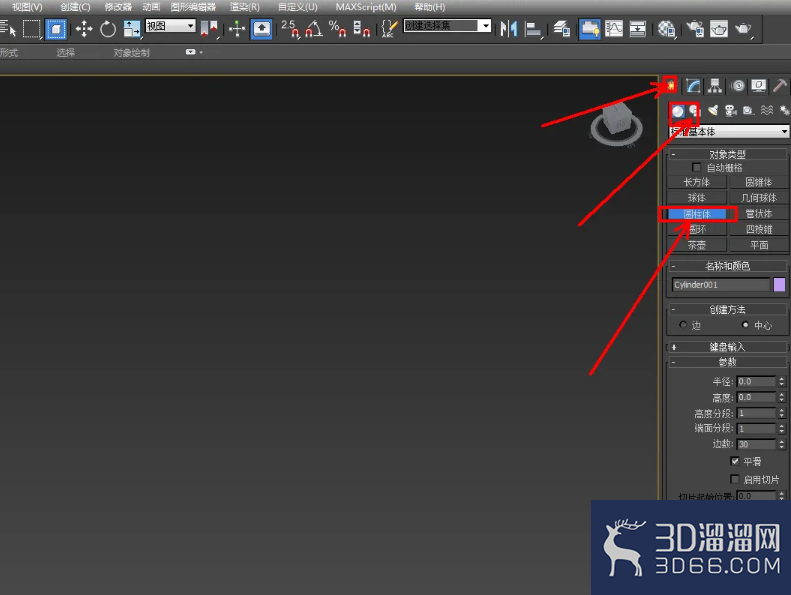Switch to the Display panel tab

tap(759, 86)
